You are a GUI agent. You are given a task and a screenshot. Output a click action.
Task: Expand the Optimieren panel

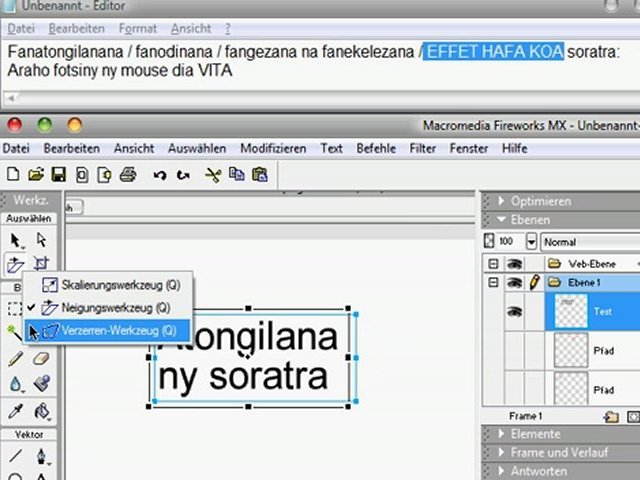click(540, 201)
